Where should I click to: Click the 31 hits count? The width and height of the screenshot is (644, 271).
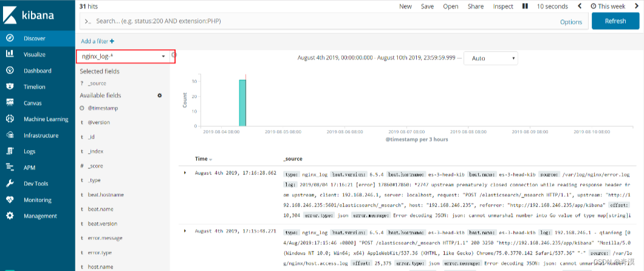click(89, 6)
